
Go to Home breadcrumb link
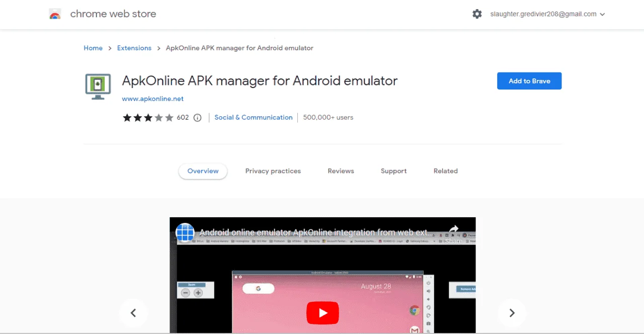(x=93, y=48)
